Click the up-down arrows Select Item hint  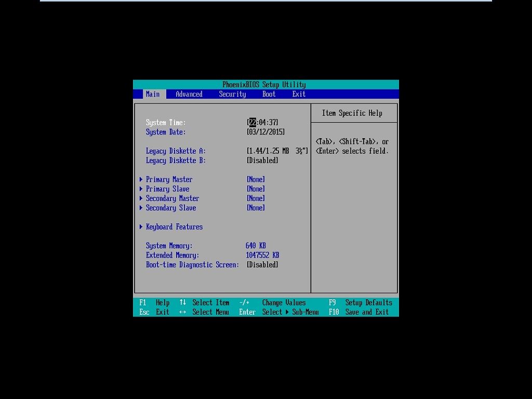[204, 303]
